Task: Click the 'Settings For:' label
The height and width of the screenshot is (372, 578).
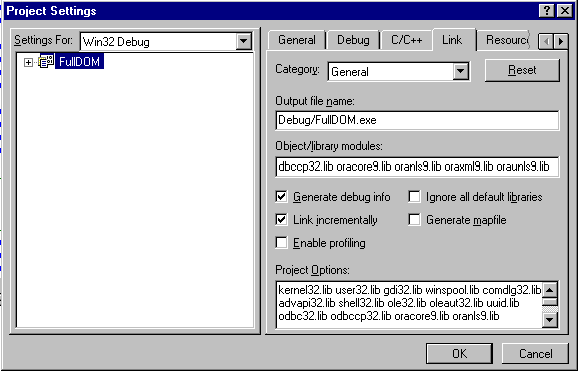Action: [43, 40]
